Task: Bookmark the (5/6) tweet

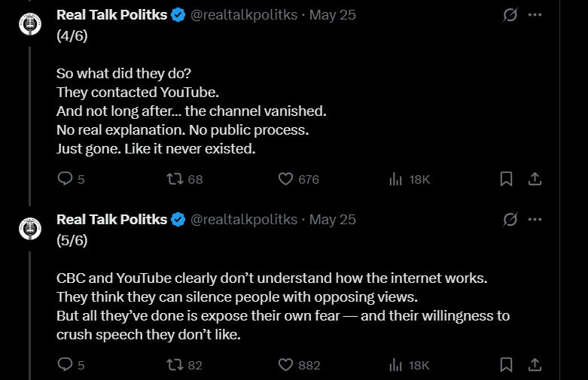Action: tap(506, 365)
